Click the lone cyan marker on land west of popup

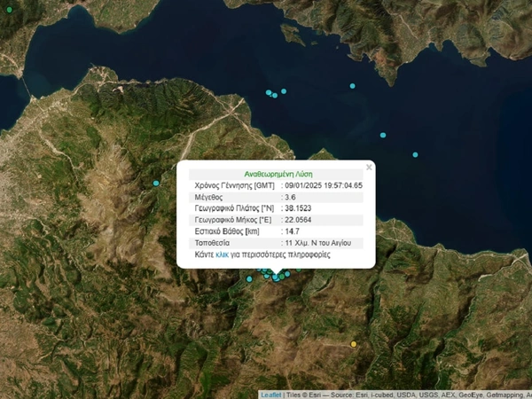(156, 183)
